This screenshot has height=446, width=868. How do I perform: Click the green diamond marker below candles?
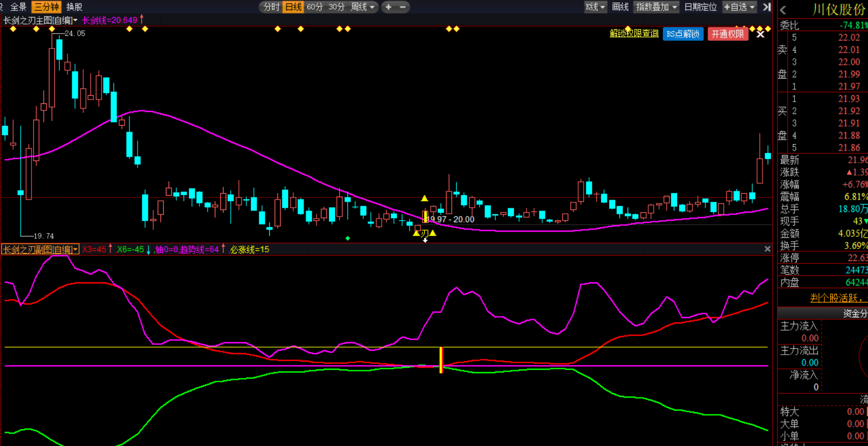348,238
